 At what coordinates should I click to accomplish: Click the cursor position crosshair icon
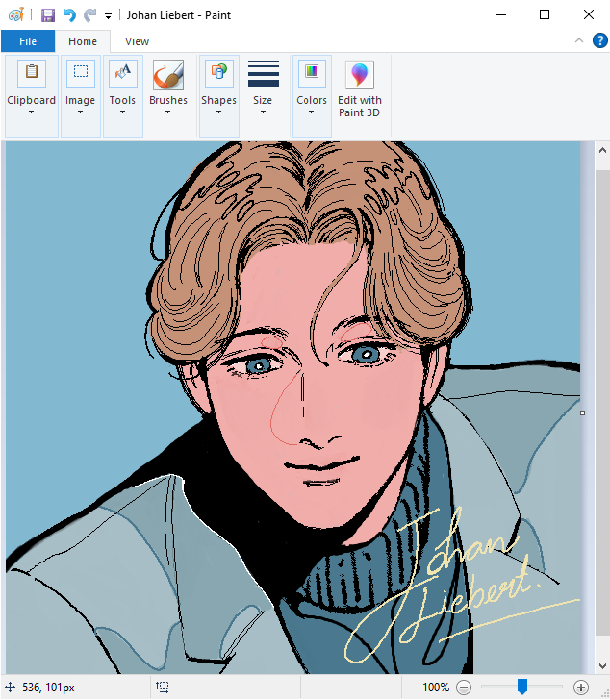[x=10, y=687]
